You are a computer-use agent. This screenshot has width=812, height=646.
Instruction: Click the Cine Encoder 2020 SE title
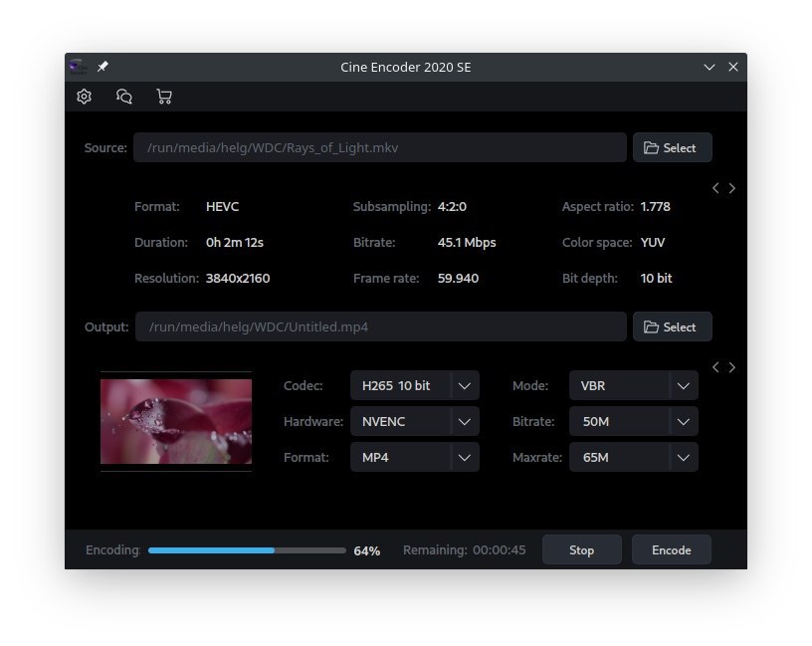coord(405,67)
